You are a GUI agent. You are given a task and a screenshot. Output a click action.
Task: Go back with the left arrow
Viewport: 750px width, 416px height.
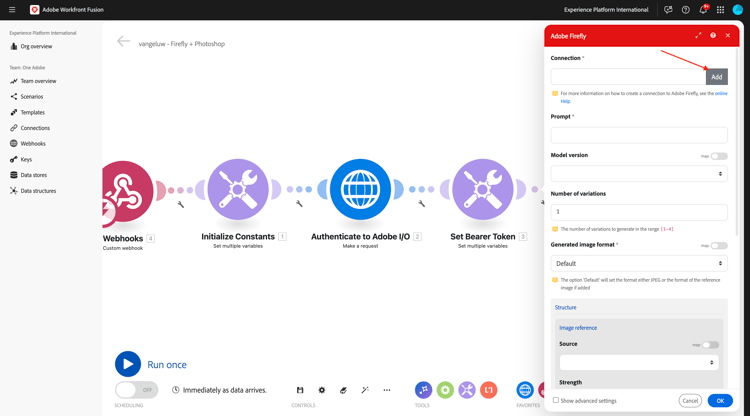click(x=123, y=42)
